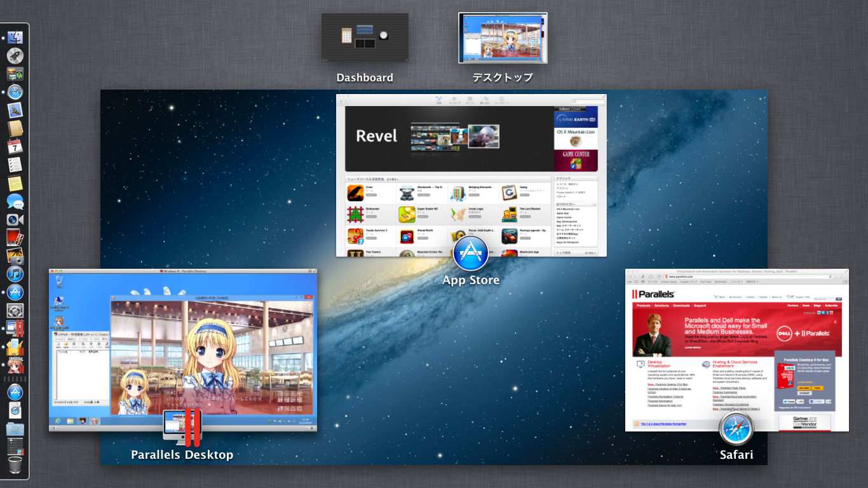
Task: Click the App Store search field
Action: [x=588, y=101]
